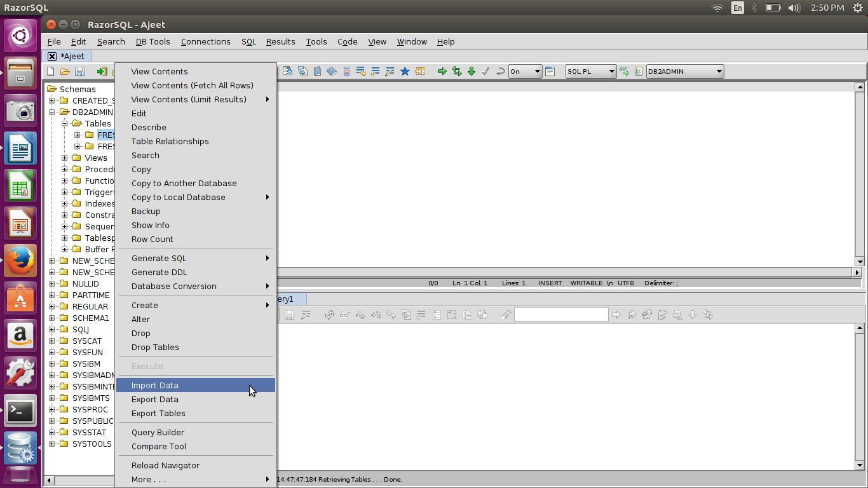Image resolution: width=868 pixels, height=488 pixels.
Task: Select View Contents in the context menu
Action: (196, 71)
